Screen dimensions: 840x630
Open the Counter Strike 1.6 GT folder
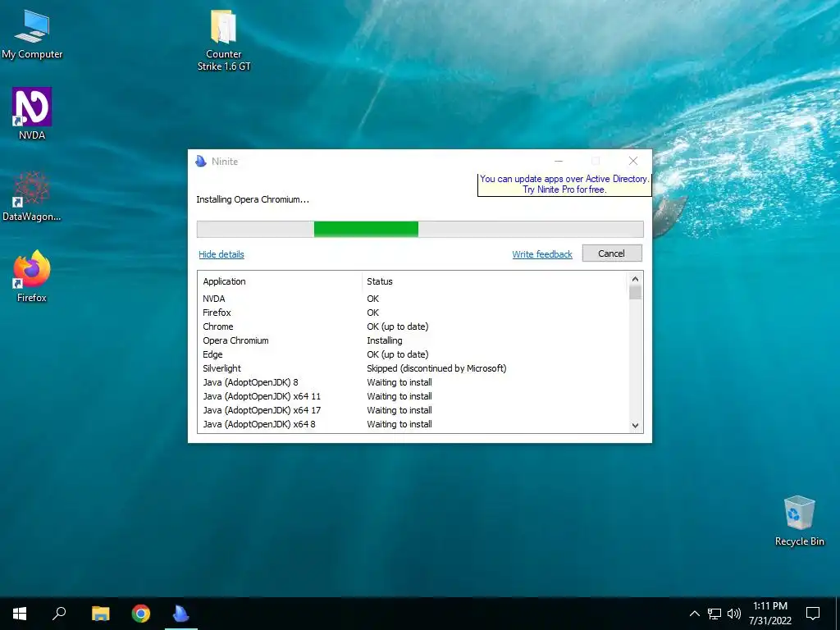[223, 40]
